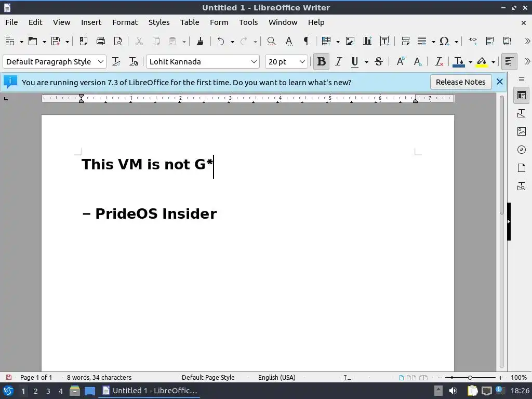Open the Lohit Kannada font name dropdown
532x399 pixels.
pos(254,62)
